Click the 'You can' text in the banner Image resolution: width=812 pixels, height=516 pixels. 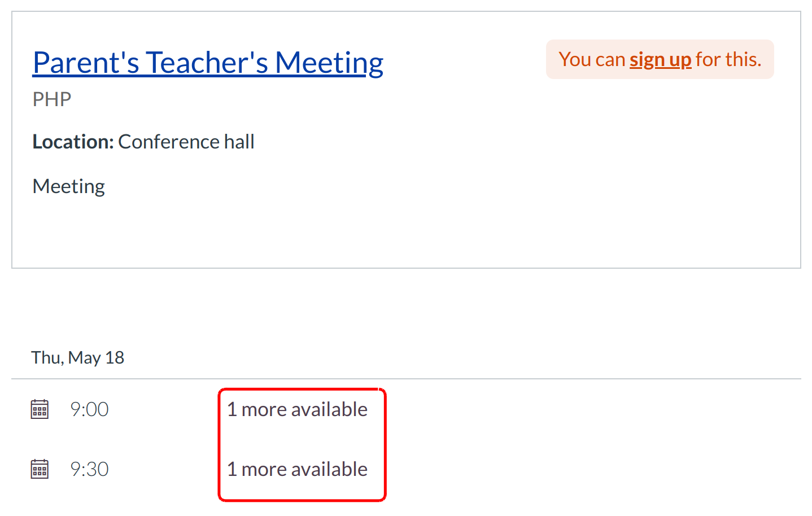click(x=592, y=60)
